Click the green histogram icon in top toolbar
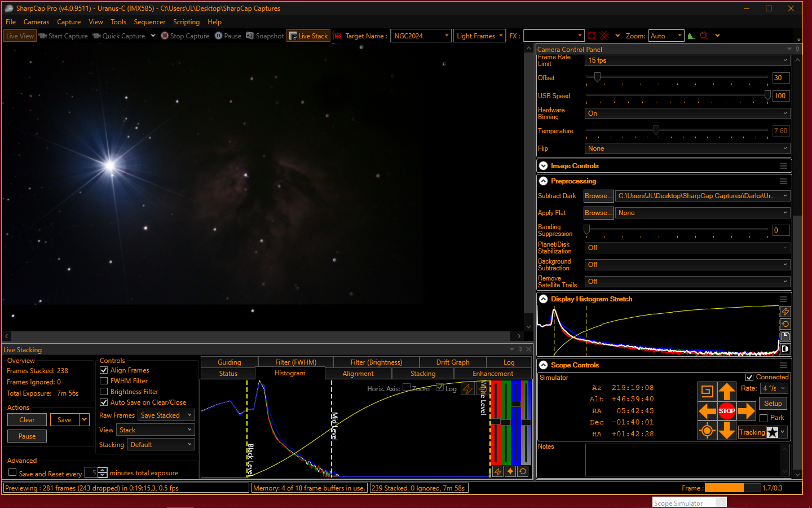812x508 pixels. point(691,36)
